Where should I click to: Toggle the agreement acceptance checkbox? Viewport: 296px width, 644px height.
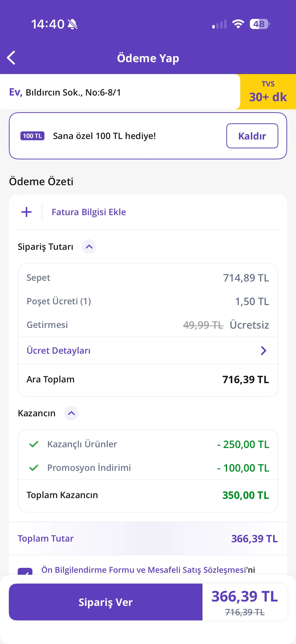pos(25,571)
